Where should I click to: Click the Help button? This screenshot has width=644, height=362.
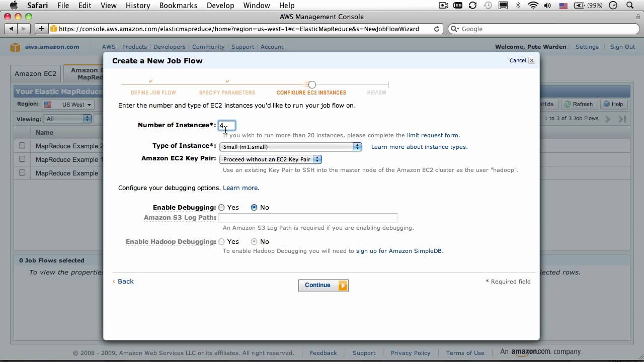(x=613, y=104)
